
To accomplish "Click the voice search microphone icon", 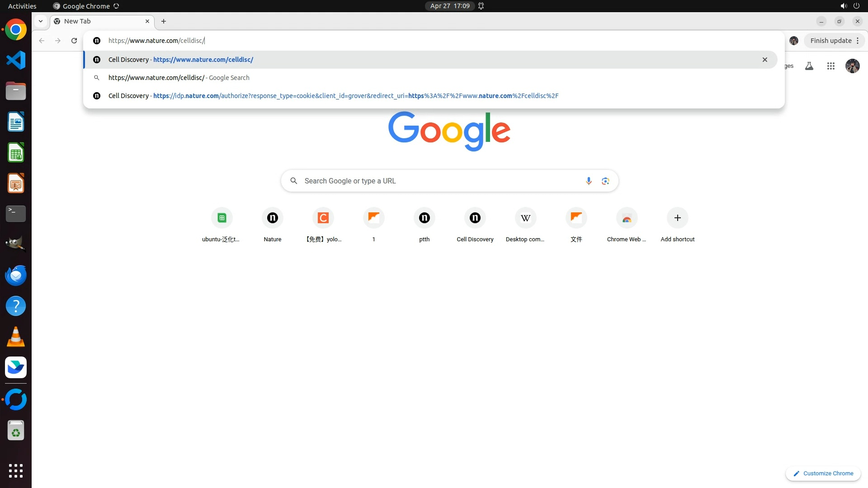I will 589,181.
